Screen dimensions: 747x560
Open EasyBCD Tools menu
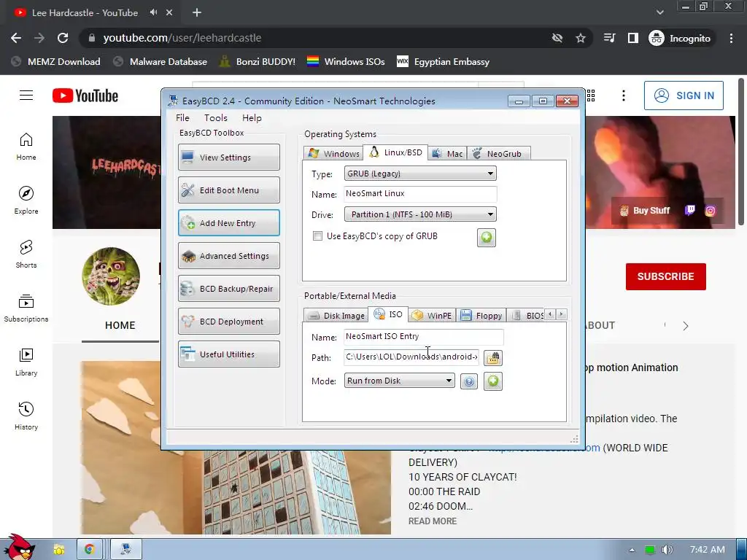tap(216, 117)
